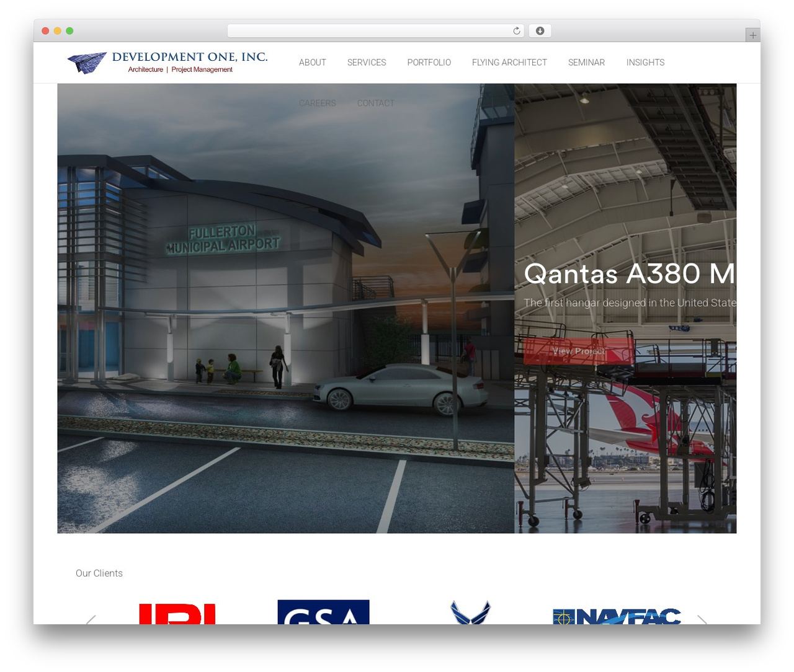Click the Qantas A380 slide heading

point(630,273)
